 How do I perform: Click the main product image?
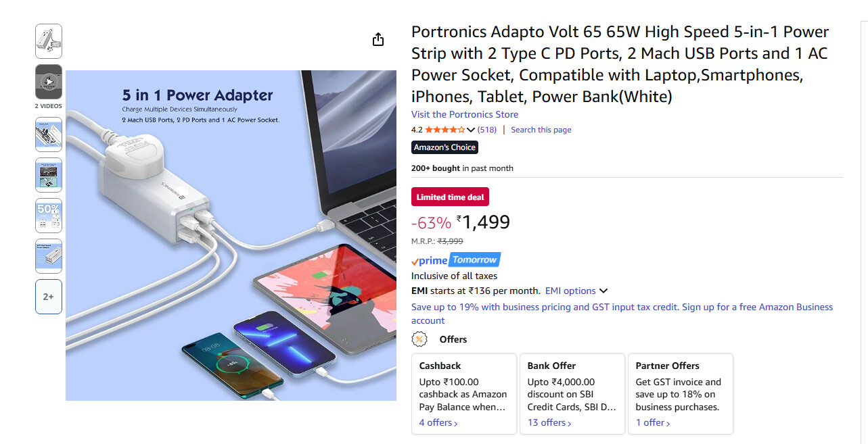click(x=231, y=235)
